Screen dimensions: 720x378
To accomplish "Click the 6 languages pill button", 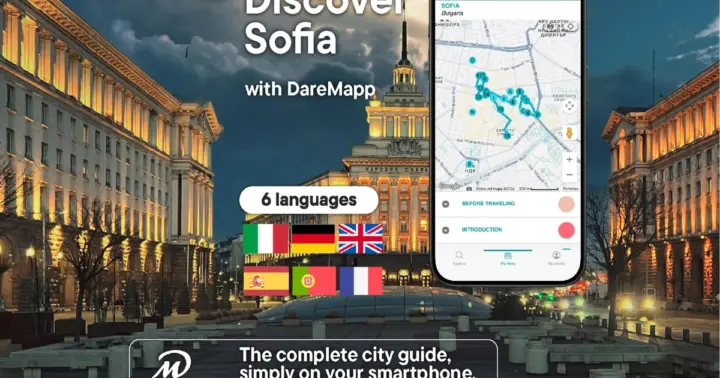I will click(309, 200).
